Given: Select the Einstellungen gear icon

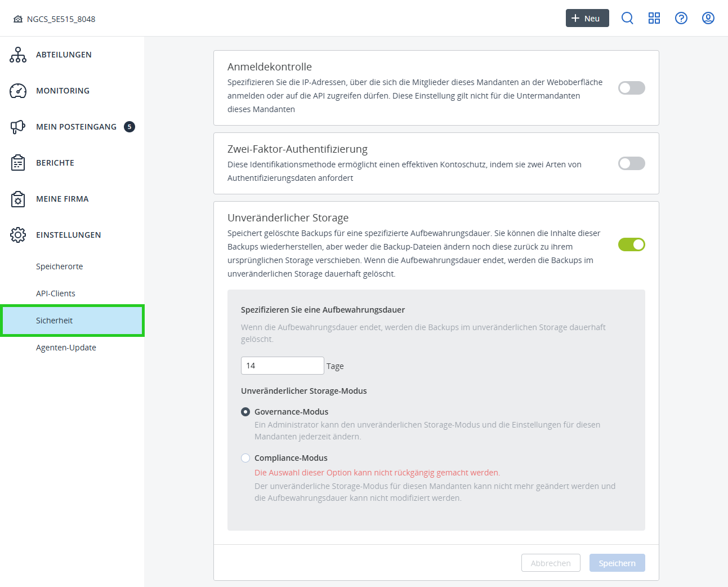Looking at the screenshot, I should (x=17, y=235).
